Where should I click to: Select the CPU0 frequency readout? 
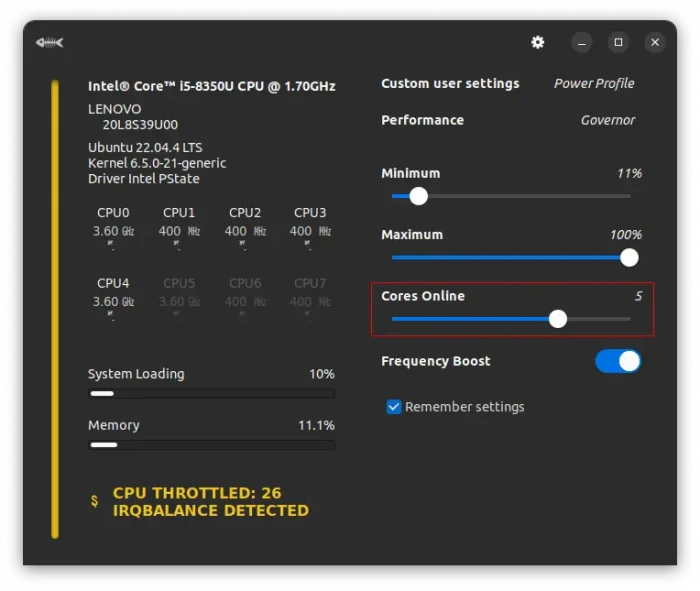[113, 231]
